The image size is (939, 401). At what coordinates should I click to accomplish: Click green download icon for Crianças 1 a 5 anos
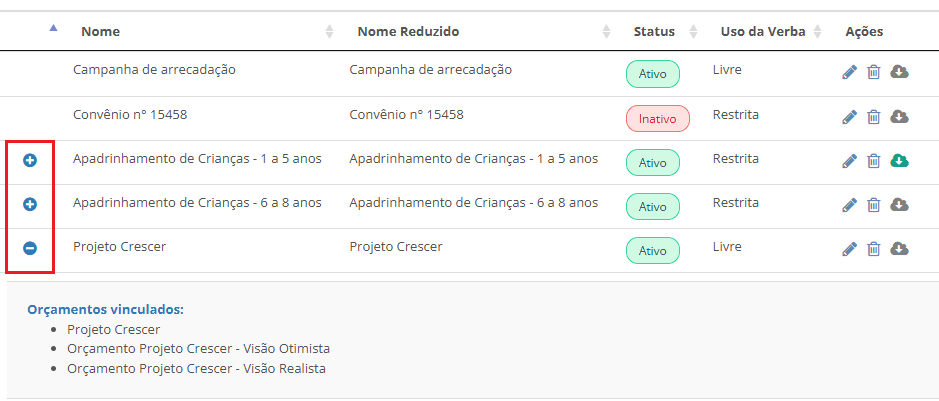pos(899,160)
